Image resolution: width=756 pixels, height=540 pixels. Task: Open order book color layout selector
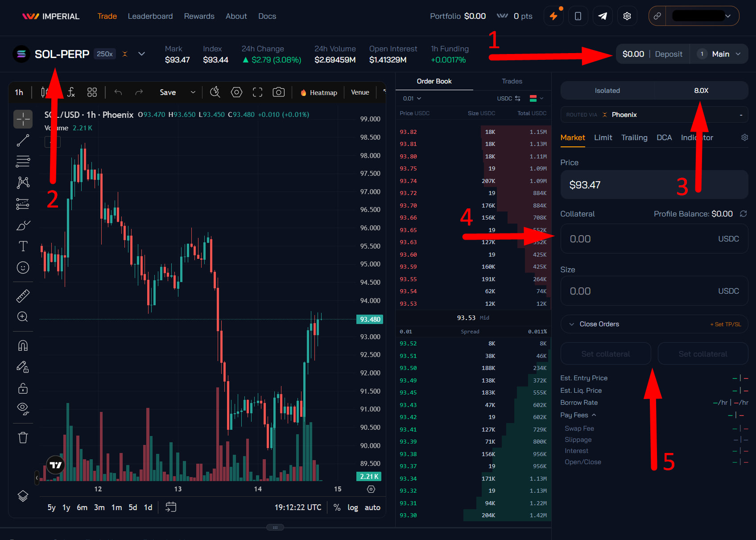536,98
